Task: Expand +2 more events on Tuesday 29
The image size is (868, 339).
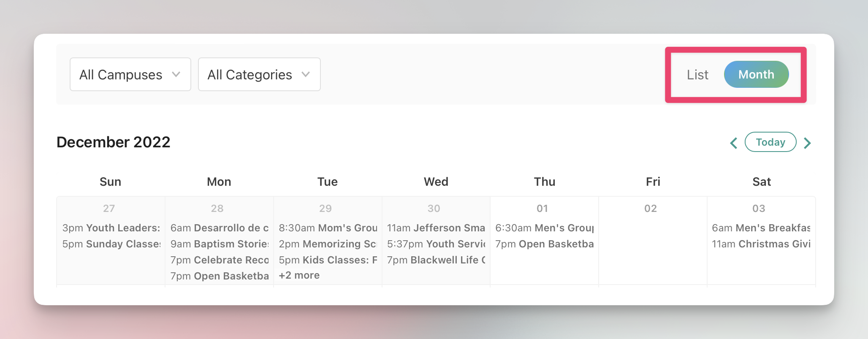Action: point(299,275)
